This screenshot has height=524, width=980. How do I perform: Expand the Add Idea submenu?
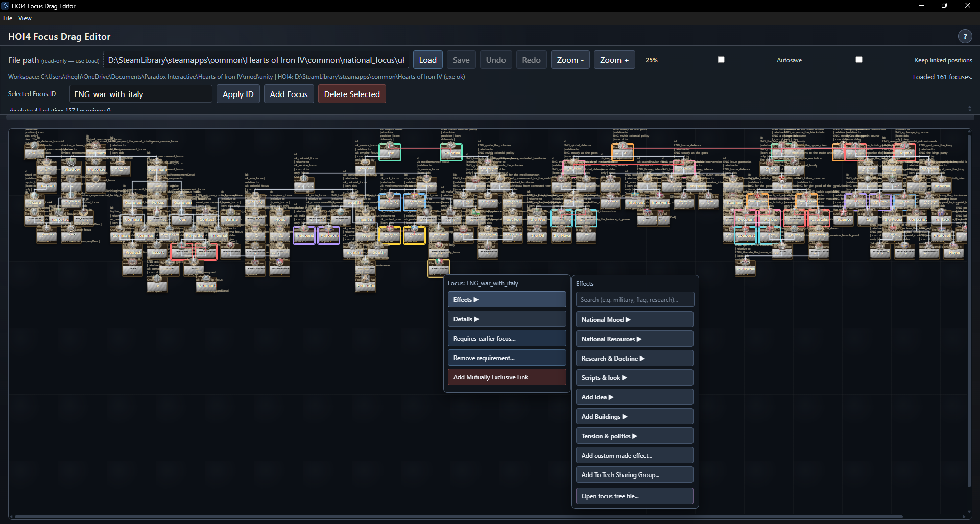point(635,397)
